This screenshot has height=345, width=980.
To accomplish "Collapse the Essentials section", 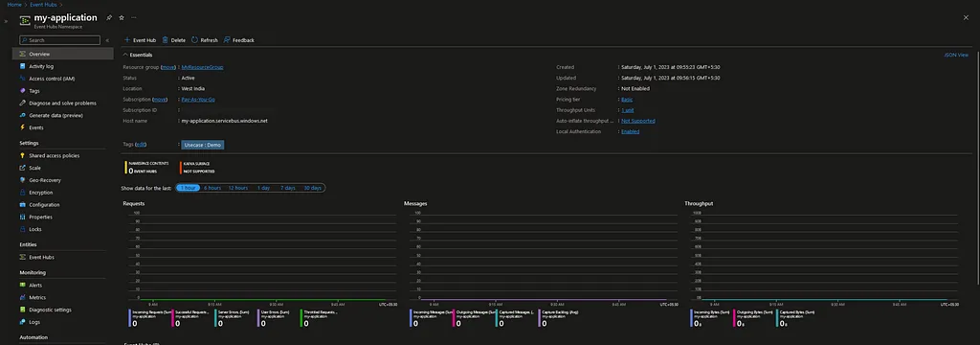I will point(125,55).
